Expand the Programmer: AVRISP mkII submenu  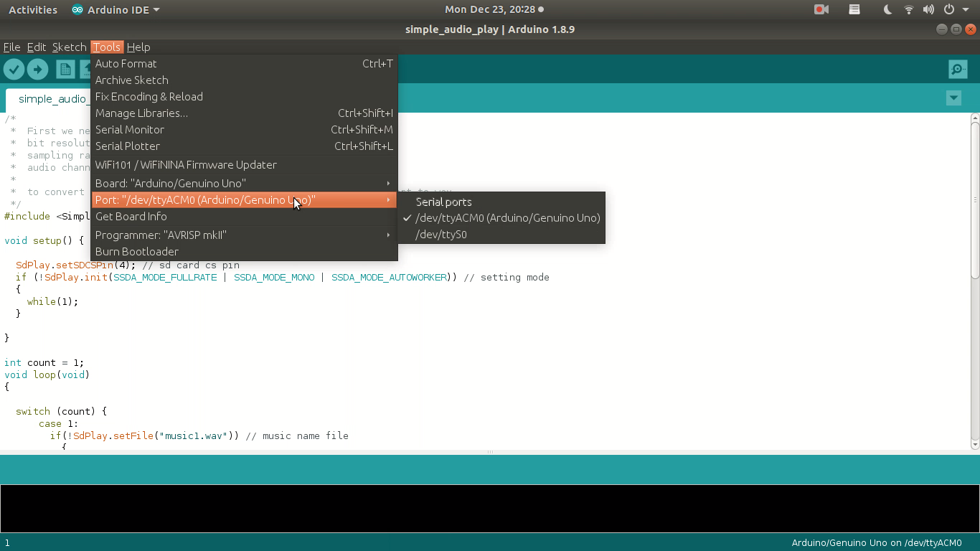(x=244, y=235)
